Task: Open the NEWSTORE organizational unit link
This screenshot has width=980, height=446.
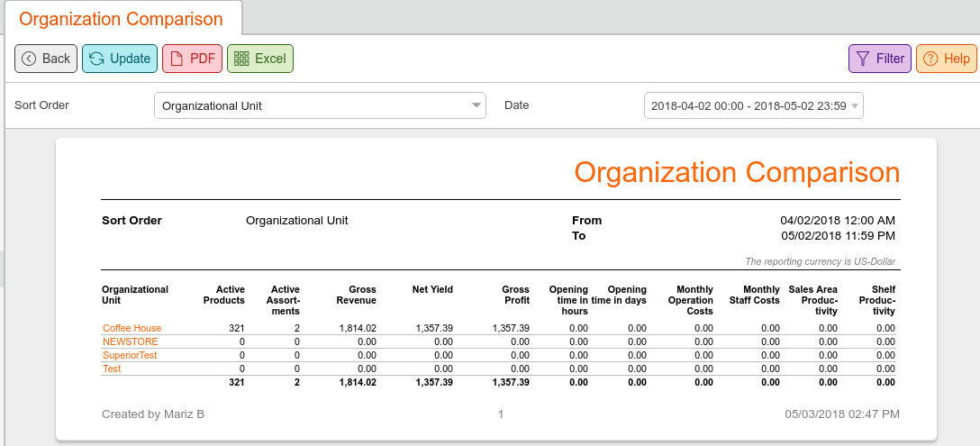Action: pyautogui.click(x=131, y=341)
